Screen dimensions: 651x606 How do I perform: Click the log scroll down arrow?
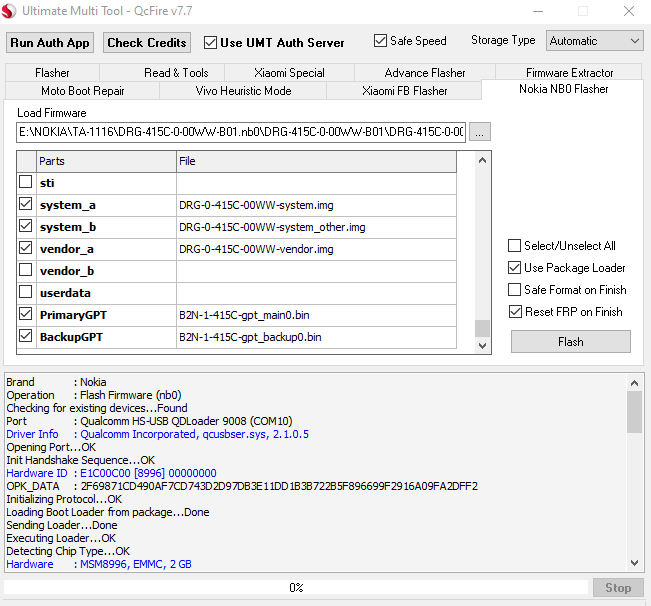click(x=634, y=563)
